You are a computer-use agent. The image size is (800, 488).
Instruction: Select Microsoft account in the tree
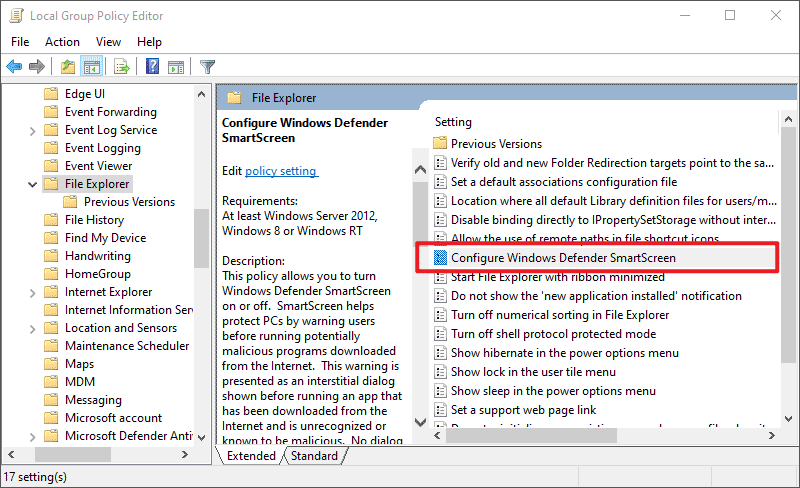tap(113, 418)
